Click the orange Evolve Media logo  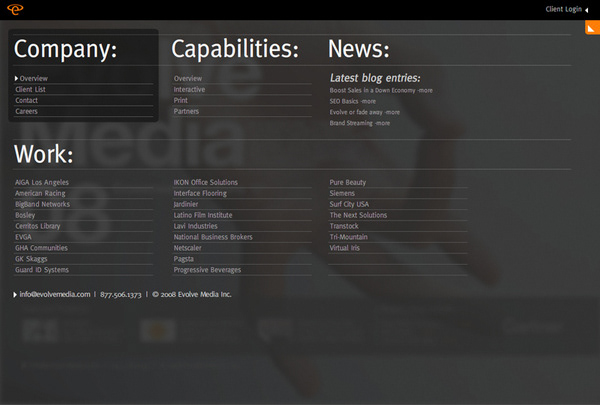[x=15, y=9]
